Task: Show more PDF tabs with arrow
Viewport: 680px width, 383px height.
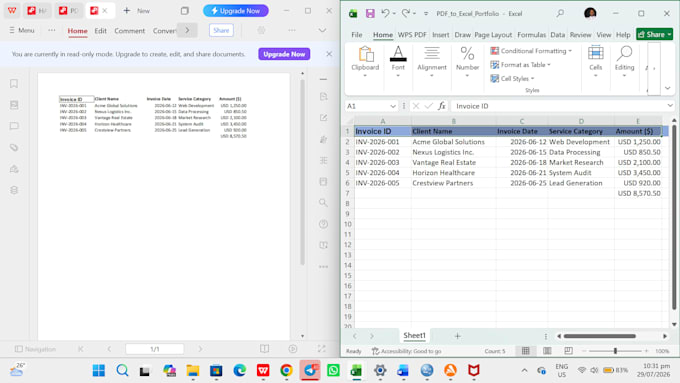Action: [187, 30]
